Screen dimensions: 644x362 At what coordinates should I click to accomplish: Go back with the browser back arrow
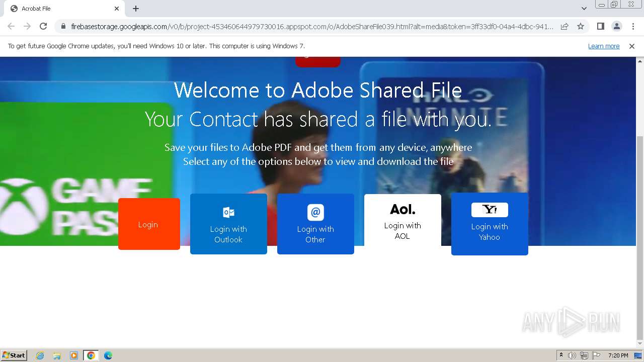click(11, 26)
